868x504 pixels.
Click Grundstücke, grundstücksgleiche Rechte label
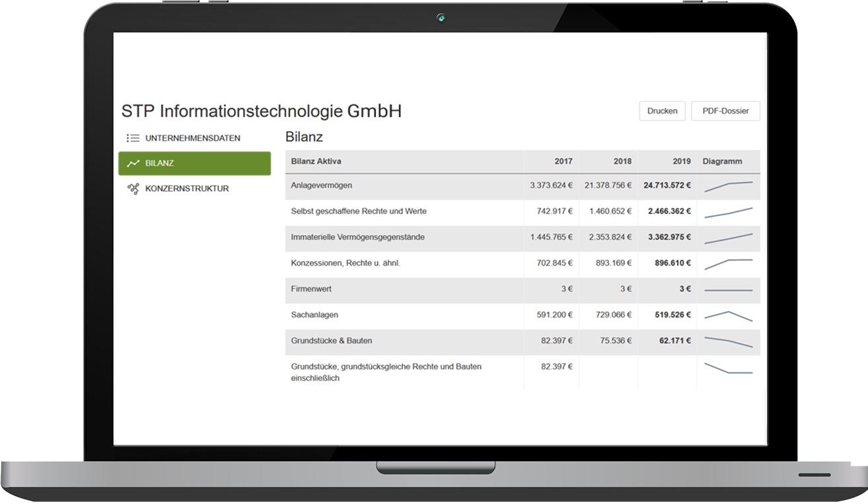[x=386, y=373]
